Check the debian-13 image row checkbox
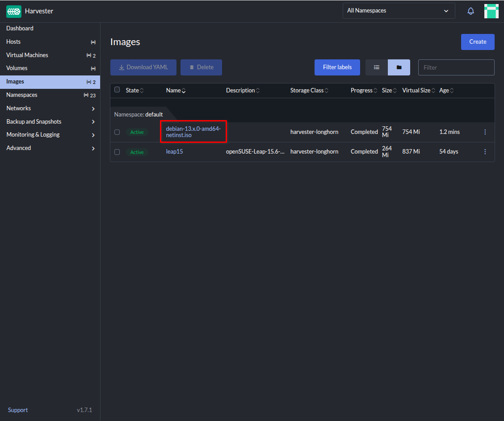This screenshot has width=504, height=421. tap(117, 132)
